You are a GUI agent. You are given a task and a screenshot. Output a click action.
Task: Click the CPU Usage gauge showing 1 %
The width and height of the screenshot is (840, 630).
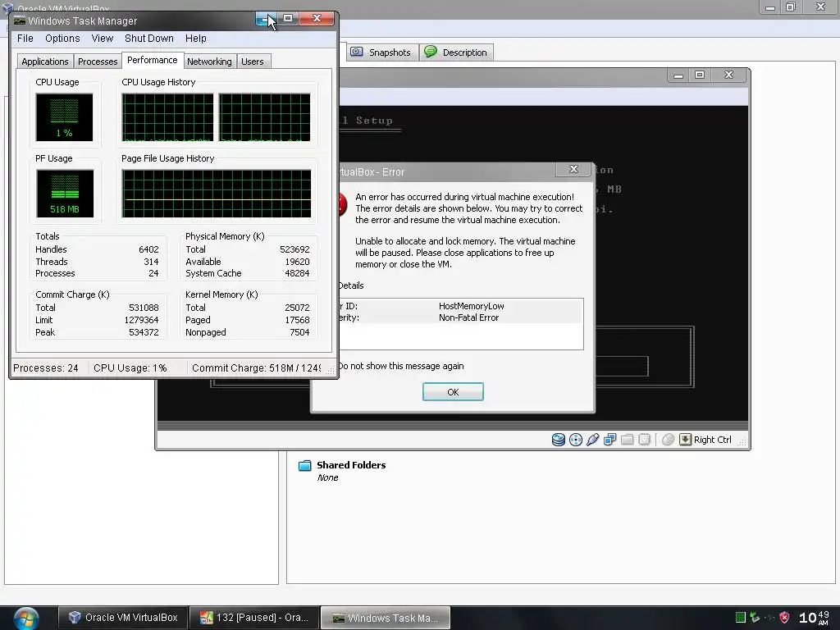pyautogui.click(x=64, y=117)
